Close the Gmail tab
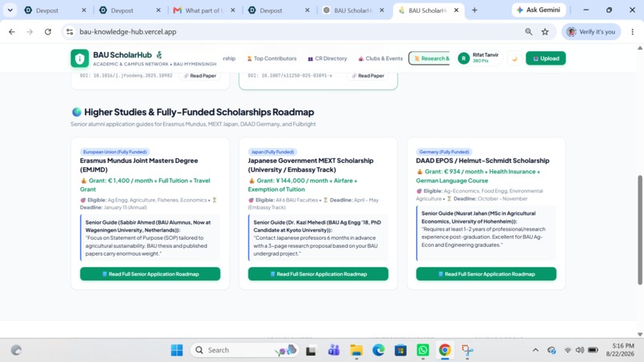Image resolution: width=644 pixels, height=362 pixels. (233, 10)
